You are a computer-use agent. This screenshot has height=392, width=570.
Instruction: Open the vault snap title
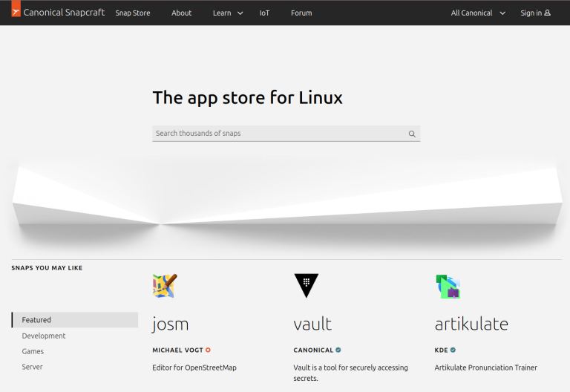(312, 324)
